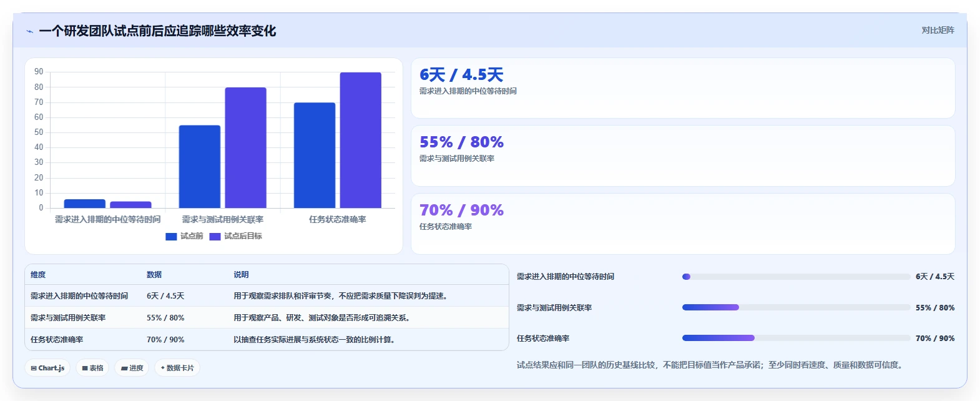
Task: Click the 试点前 bar for 需求进入排期的中位等待时间
Action: point(85,204)
